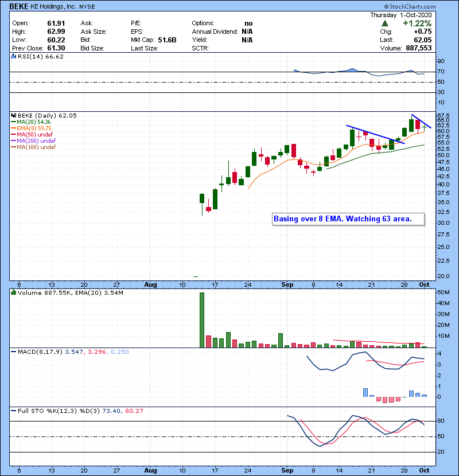The image size is (459, 476).
Task: Click the 'Basing over 8 EMA' annotation box
Action: pos(348,219)
